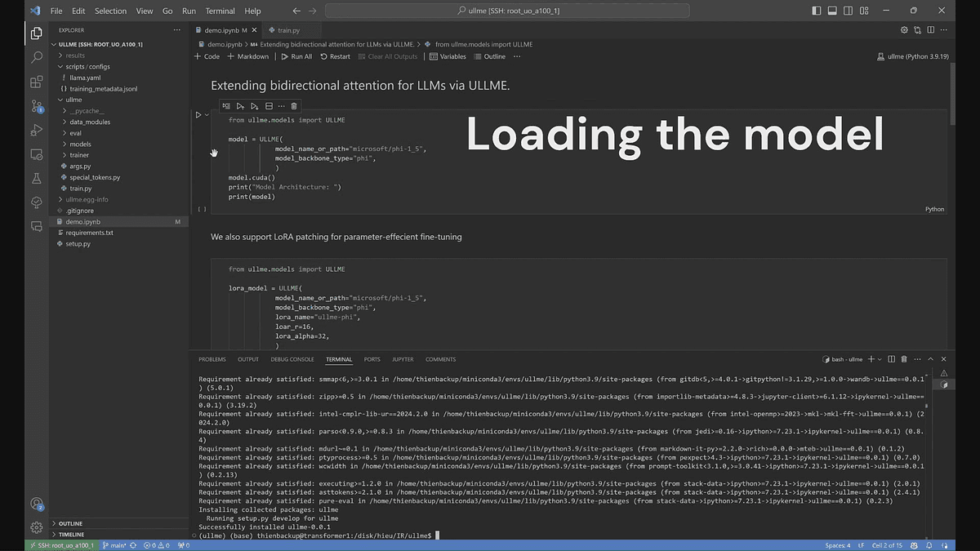Open the Testing flask view
Image resolution: width=980 pixels, height=551 pixels.
pyautogui.click(x=36, y=178)
